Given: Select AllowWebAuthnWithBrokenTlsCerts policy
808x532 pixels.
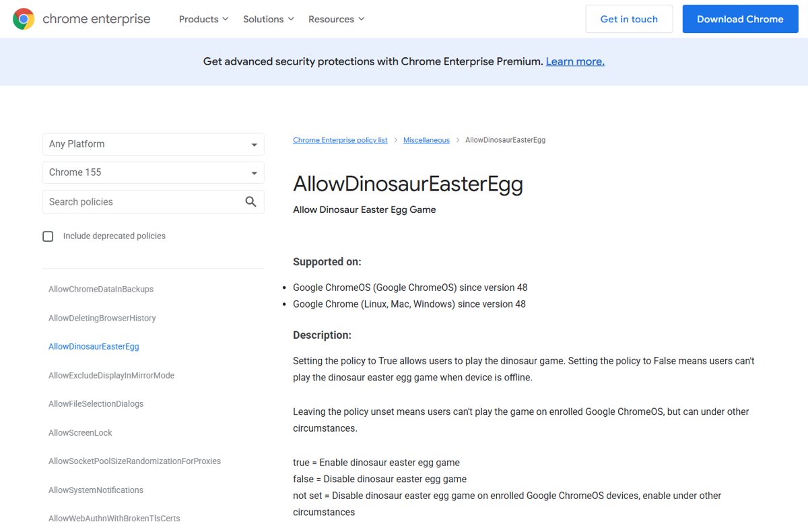Looking at the screenshot, I should click(114, 519).
